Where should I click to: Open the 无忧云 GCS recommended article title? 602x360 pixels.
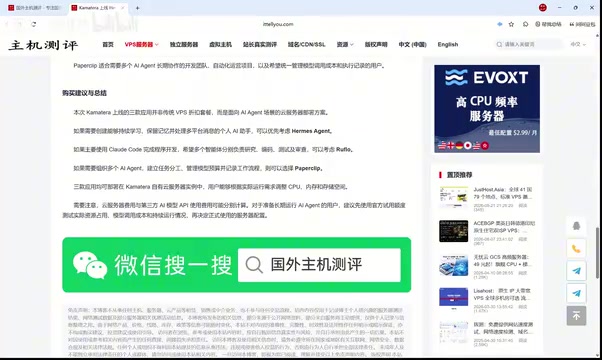[503, 261]
